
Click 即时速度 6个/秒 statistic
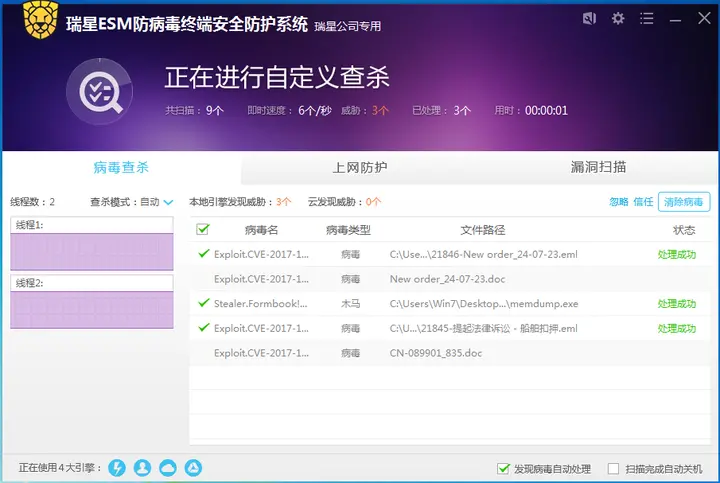tap(289, 111)
